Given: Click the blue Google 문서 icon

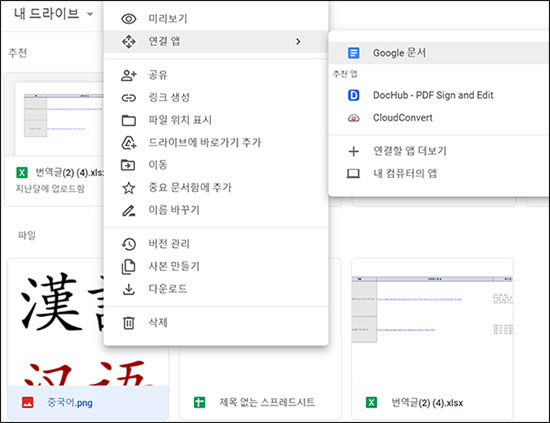Looking at the screenshot, I should [x=353, y=53].
